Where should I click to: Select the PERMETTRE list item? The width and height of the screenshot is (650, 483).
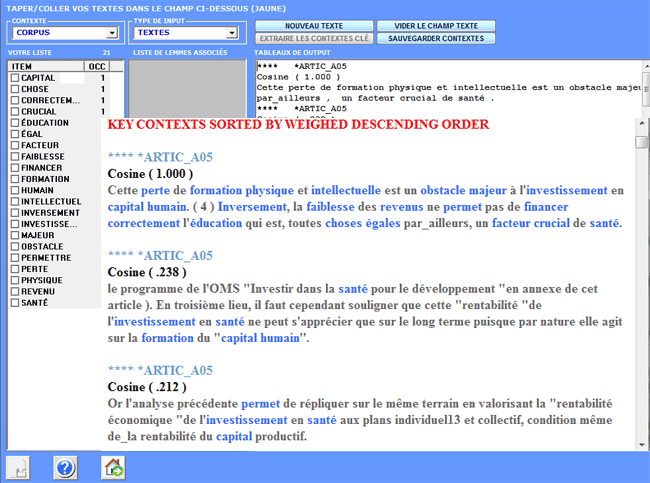pos(46,258)
